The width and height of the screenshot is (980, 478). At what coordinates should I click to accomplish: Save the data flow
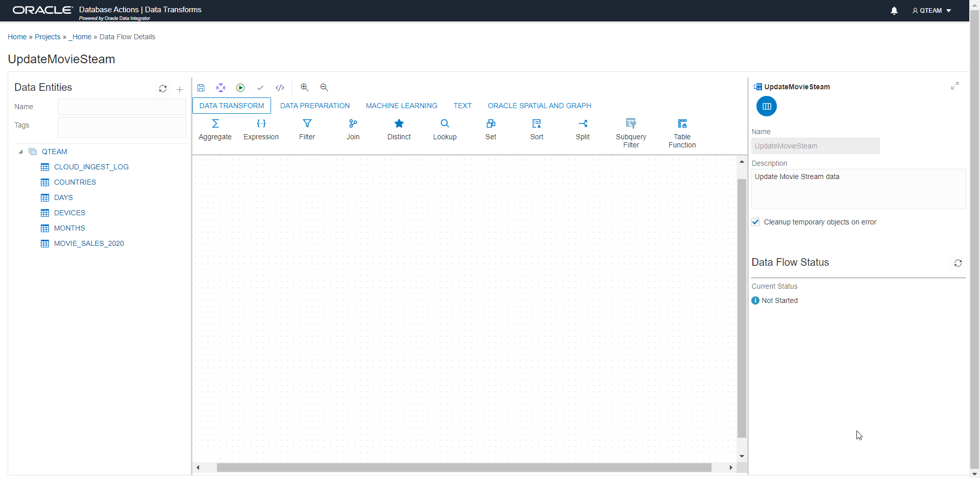click(201, 88)
